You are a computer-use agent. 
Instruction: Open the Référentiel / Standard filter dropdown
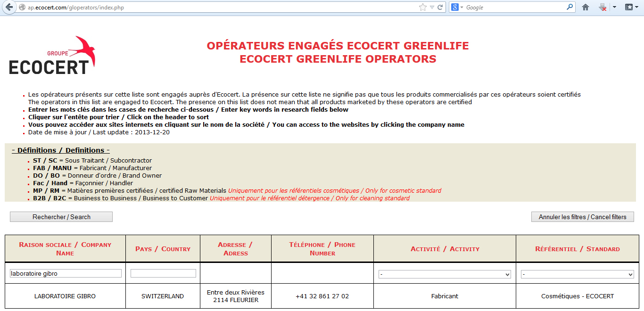[x=577, y=274]
